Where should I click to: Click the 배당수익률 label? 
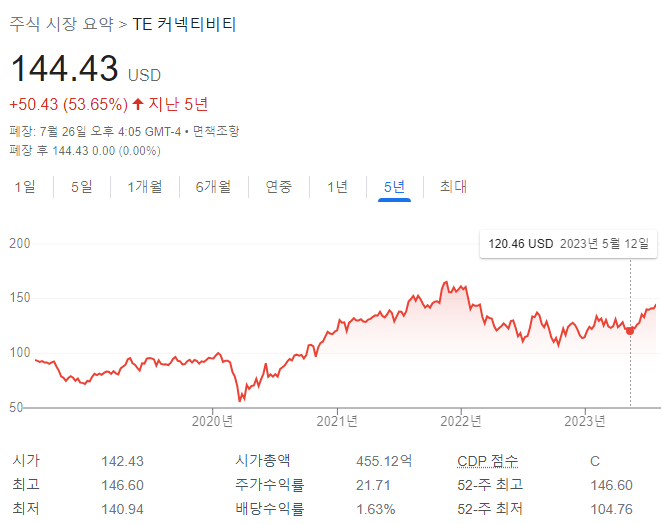270,509
